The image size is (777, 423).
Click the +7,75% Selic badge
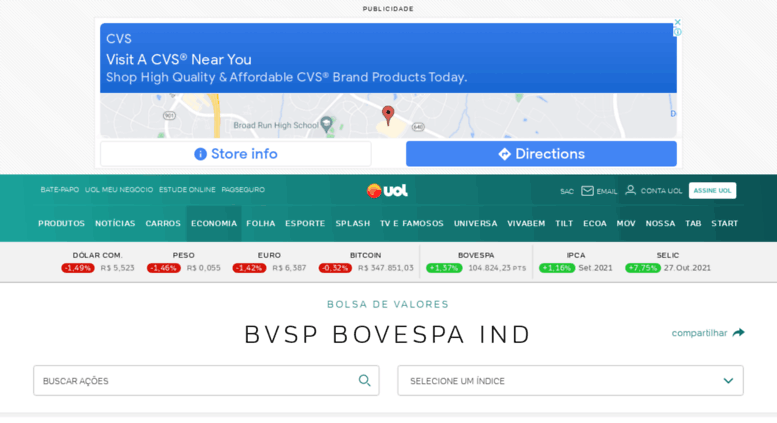tap(643, 268)
